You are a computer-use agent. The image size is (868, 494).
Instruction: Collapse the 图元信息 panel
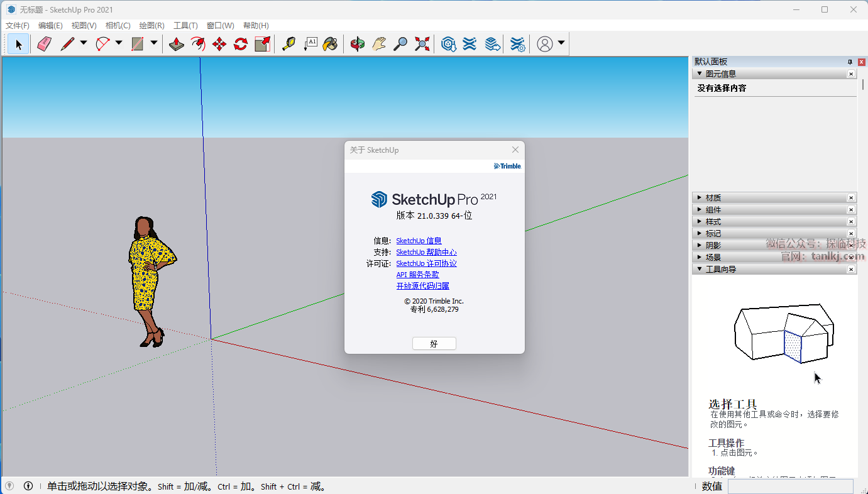click(x=700, y=74)
